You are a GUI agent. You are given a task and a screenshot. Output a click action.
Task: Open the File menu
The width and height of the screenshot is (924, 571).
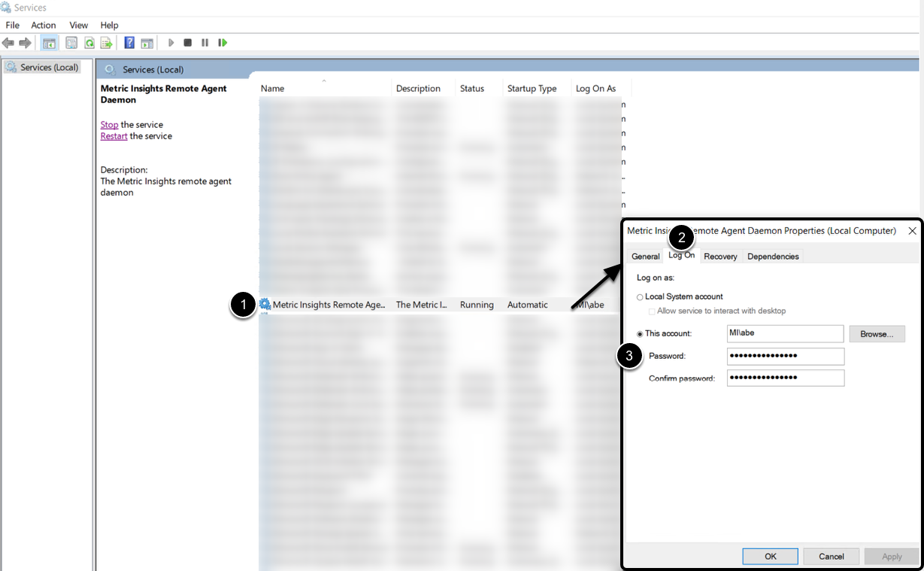point(12,25)
